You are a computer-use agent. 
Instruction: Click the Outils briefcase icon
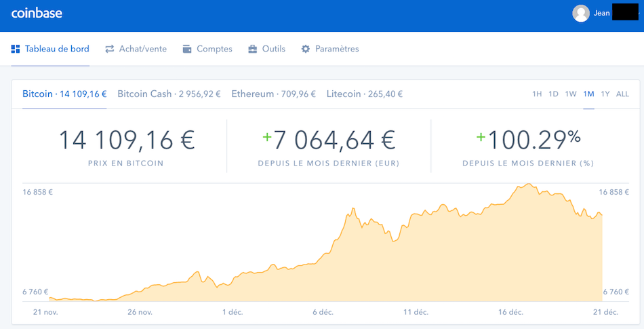point(253,49)
